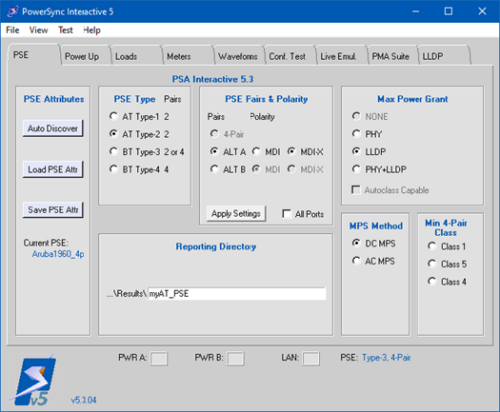Switch to the Live Emul. tab
This screenshot has width=500, height=412.
341,56
